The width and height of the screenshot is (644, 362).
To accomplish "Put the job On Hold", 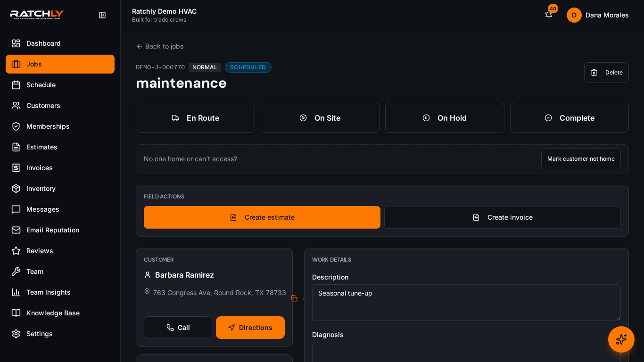I will pyautogui.click(x=445, y=118).
